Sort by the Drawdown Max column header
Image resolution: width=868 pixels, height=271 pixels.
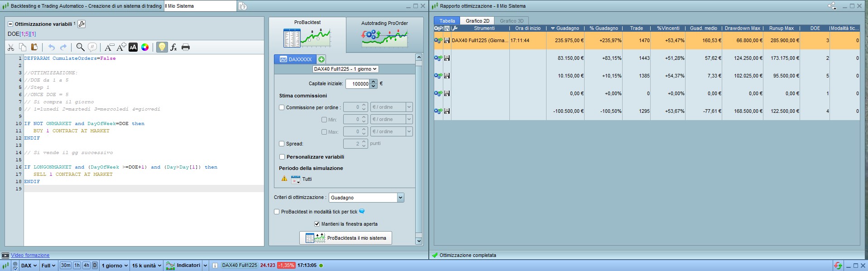(x=743, y=28)
